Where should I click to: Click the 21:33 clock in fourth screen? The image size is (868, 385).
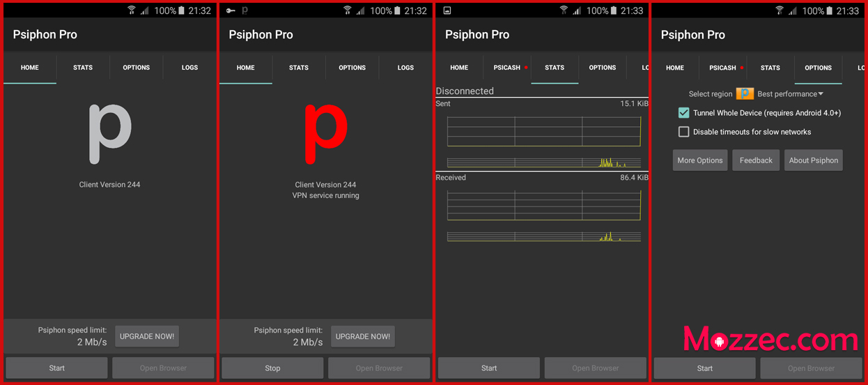(848, 11)
